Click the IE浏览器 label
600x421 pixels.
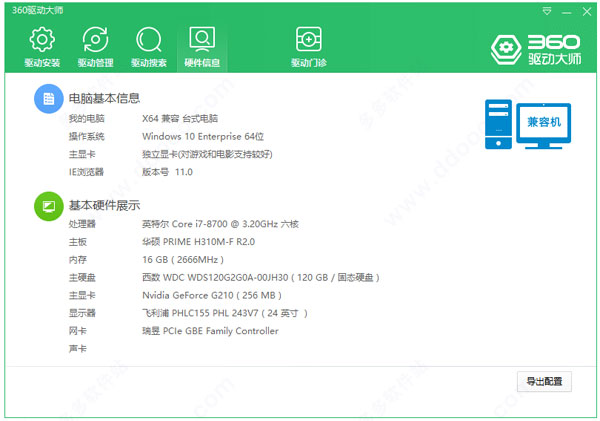(x=86, y=172)
